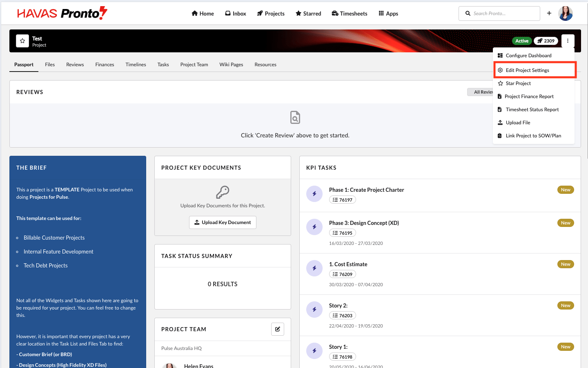Open task ID 76195 badge

tap(343, 233)
